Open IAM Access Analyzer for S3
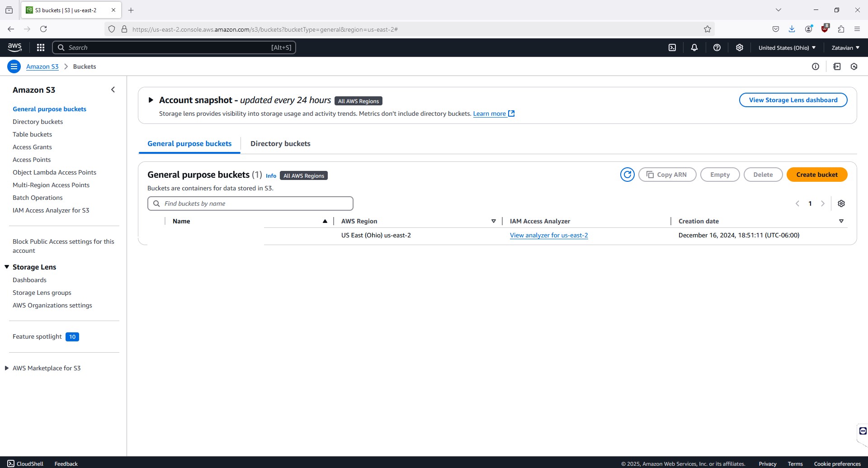The width and height of the screenshot is (868, 468). point(51,210)
